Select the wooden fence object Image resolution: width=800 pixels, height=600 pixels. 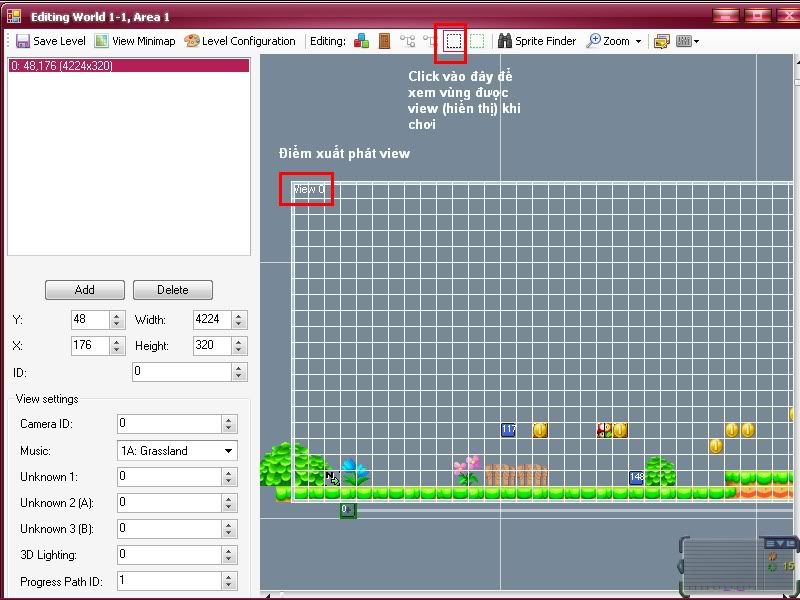[516, 475]
